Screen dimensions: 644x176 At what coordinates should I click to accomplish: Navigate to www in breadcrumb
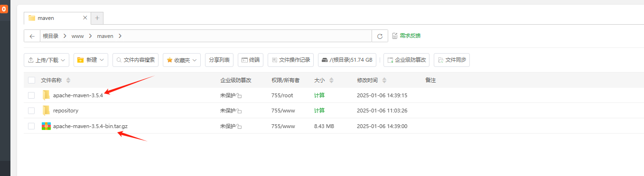click(x=77, y=36)
